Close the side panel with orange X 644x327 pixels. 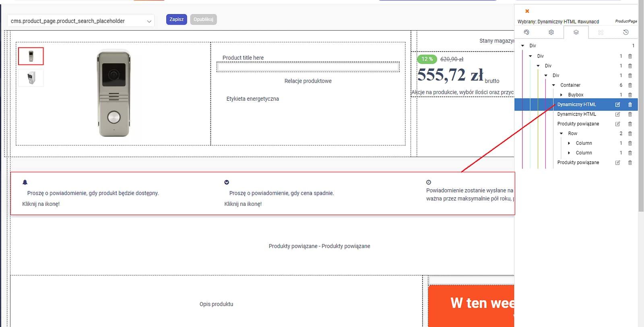[527, 11]
